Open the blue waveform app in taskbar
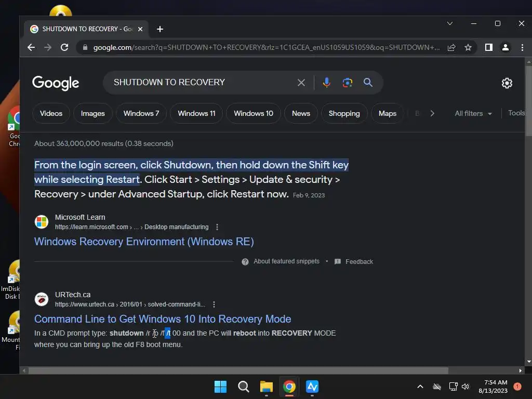The height and width of the screenshot is (399, 532). [x=312, y=387]
